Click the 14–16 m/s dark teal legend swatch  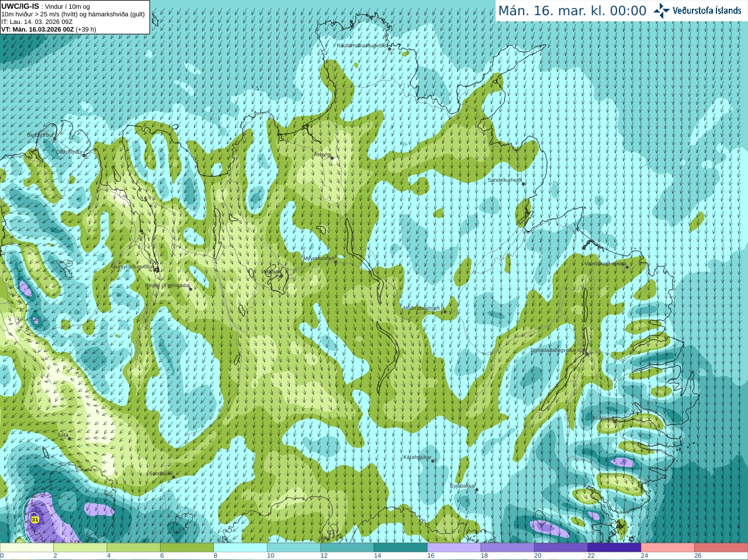pyautogui.click(x=401, y=548)
